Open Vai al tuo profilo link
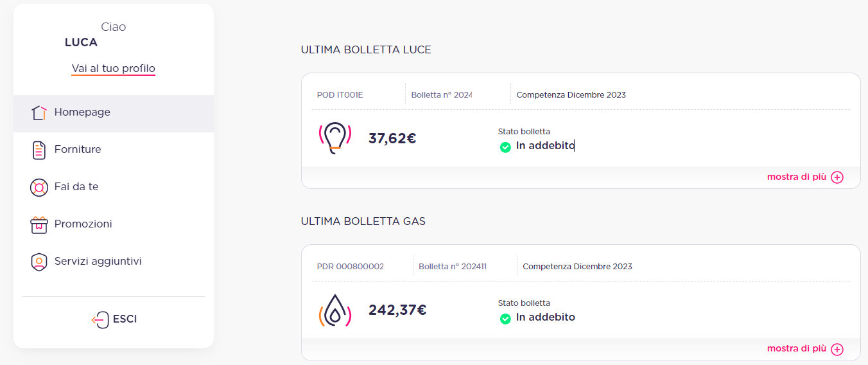The width and height of the screenshot is (868, 365). 113,69
